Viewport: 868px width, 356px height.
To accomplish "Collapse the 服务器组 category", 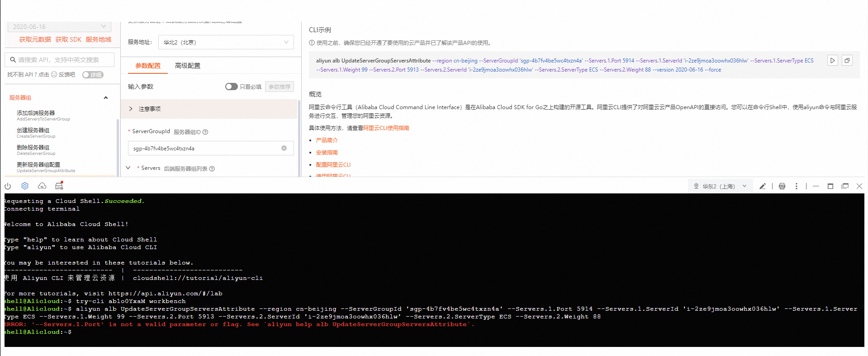I will pos(106,98).
